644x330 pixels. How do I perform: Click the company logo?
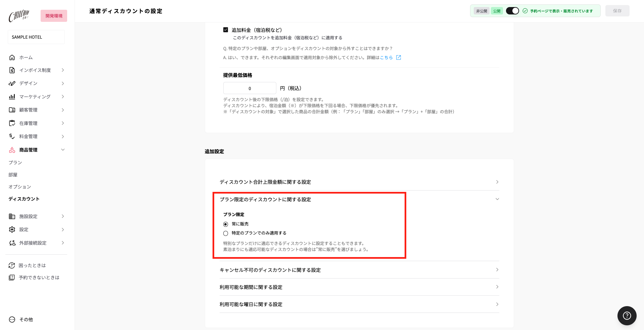(x=19, y=16)
